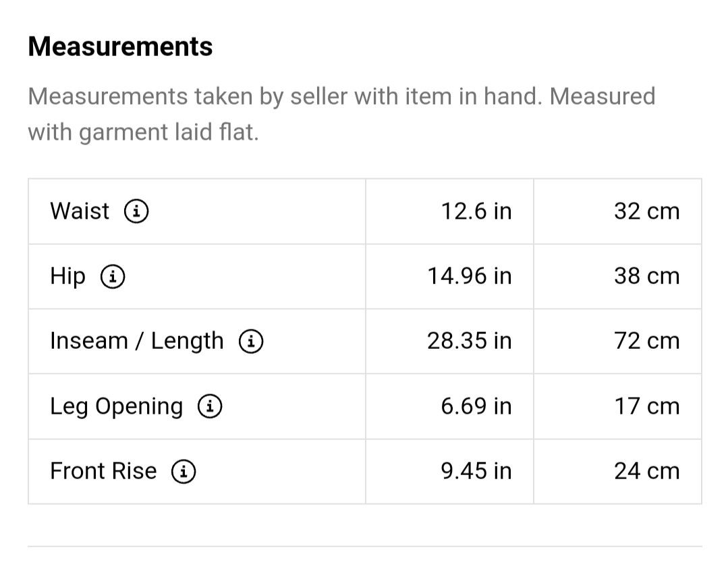Click the 72 cm inseam value

click(647, 341)
